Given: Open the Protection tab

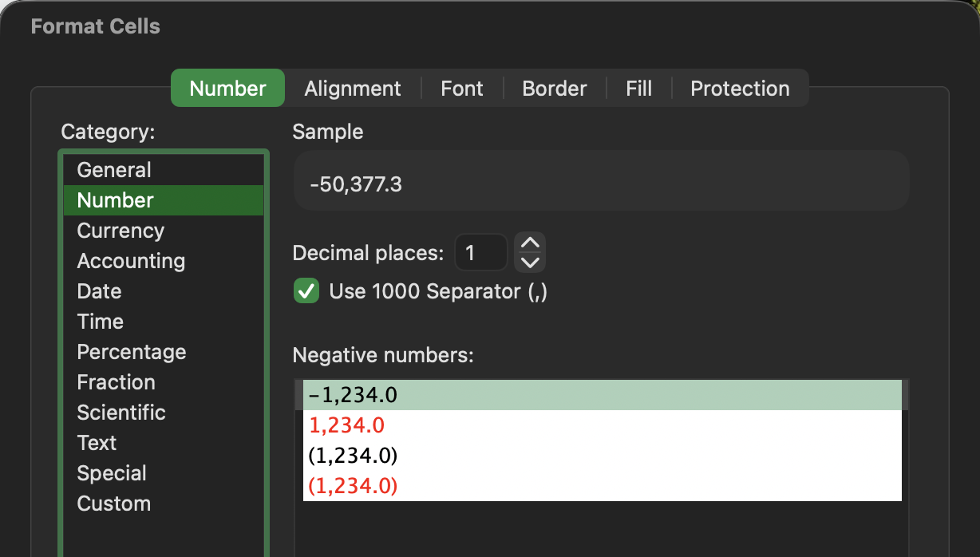Looking at the screenshot, I should click(x=740, y=89).
